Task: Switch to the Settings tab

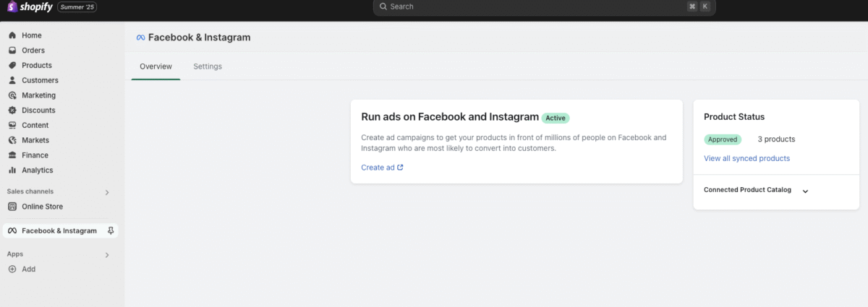Action: (208, 66)
